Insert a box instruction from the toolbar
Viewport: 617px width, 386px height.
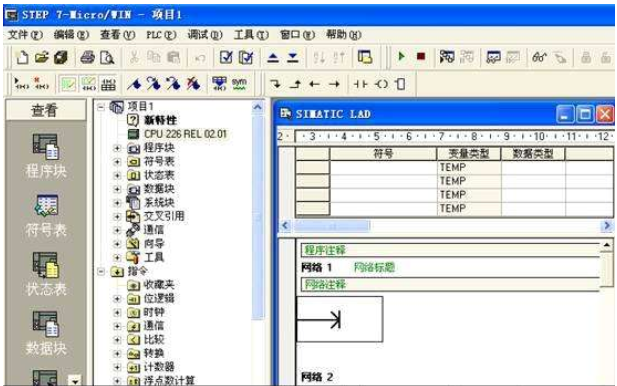pos(400,84)
